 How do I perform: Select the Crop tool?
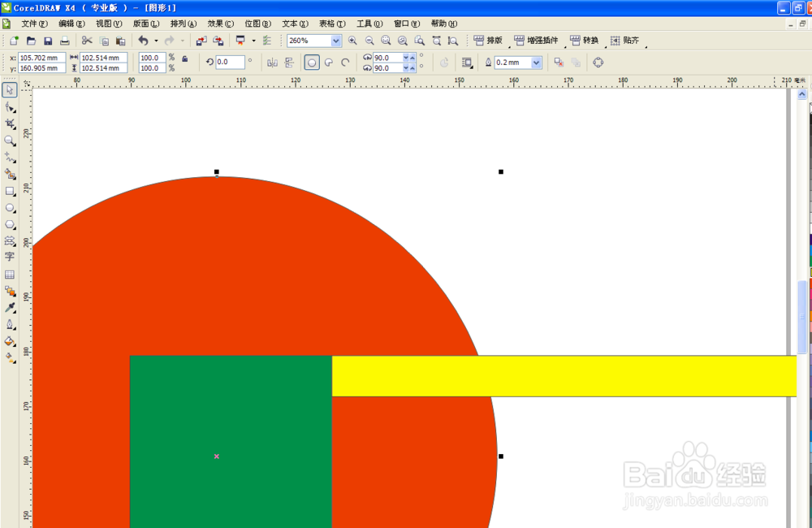pyautogui.click(x=10, y=123)
